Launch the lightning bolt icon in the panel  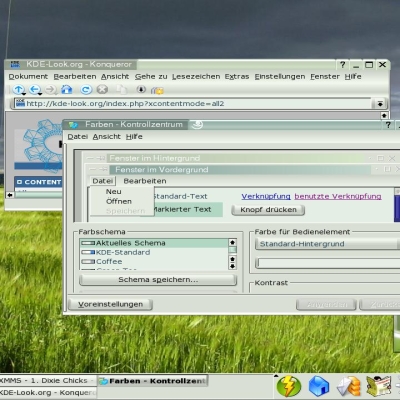click(289, 386)
